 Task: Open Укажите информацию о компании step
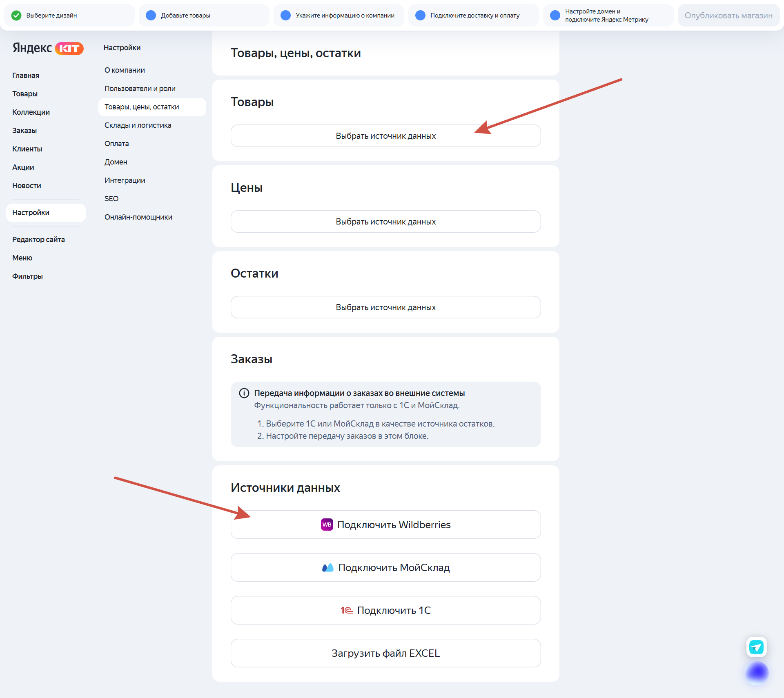(339, 16)
